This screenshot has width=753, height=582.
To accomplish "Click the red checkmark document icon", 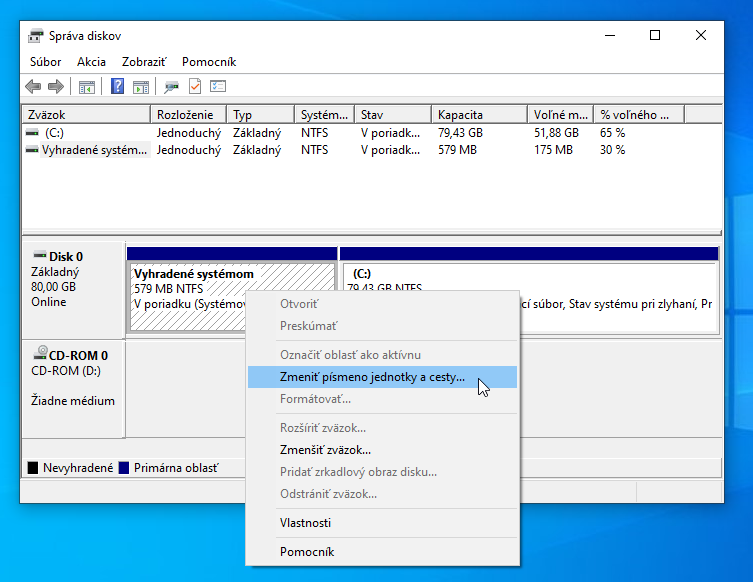I will (x=195, y=87).
